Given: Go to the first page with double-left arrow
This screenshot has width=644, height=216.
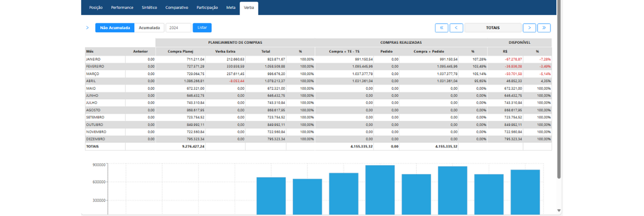Looking at the screenshot, I should (441, 28).
